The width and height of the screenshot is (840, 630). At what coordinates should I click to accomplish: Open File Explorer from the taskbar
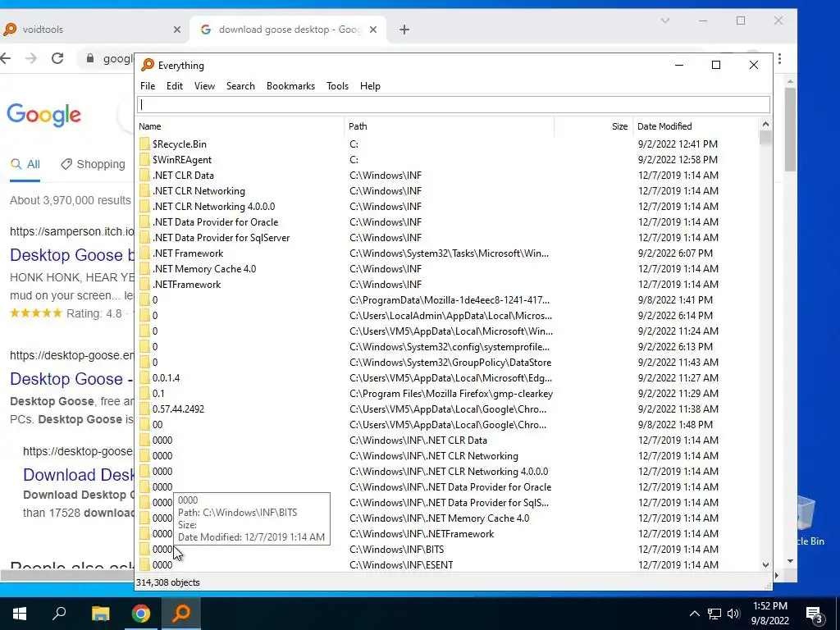click(100, 614)
